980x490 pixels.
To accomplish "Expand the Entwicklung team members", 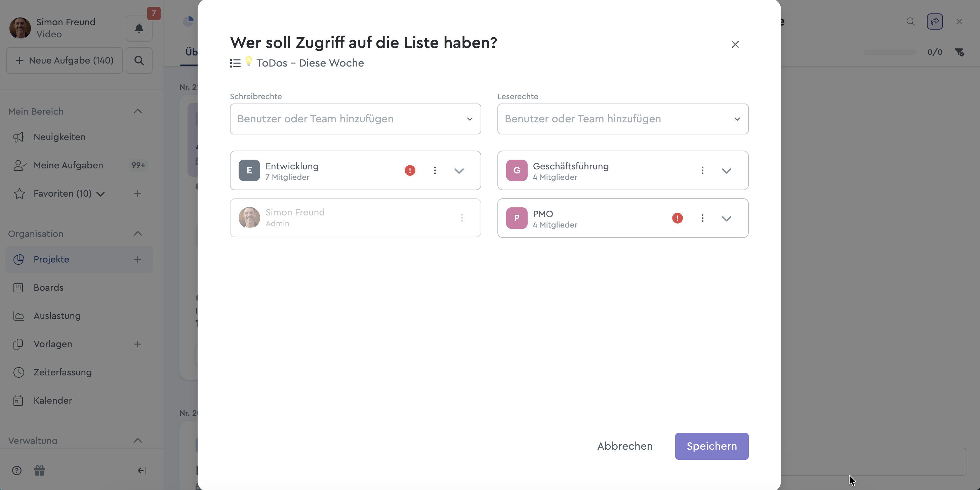I will (x=459, y=171).
